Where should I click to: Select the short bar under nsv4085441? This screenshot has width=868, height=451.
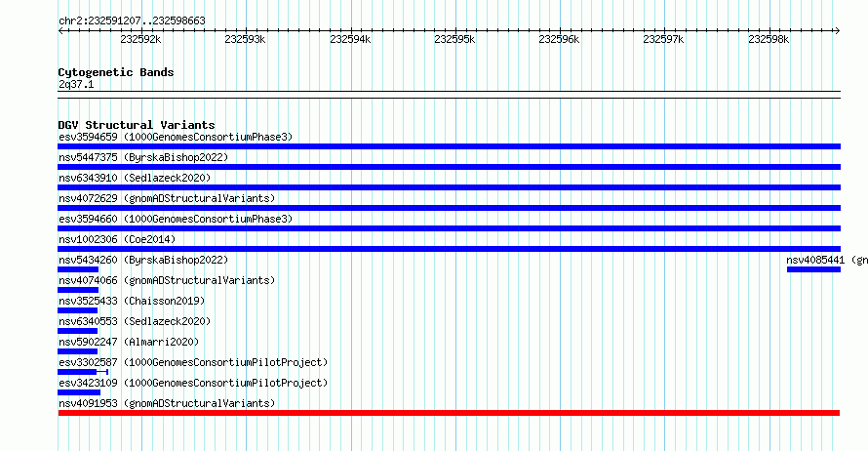(813, 269)
